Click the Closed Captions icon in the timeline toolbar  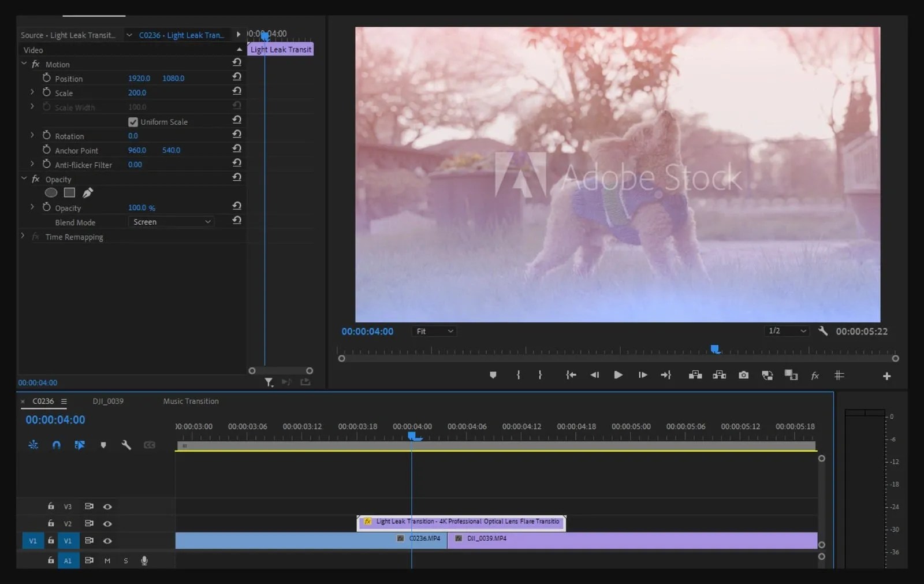(x=150, y=445)
